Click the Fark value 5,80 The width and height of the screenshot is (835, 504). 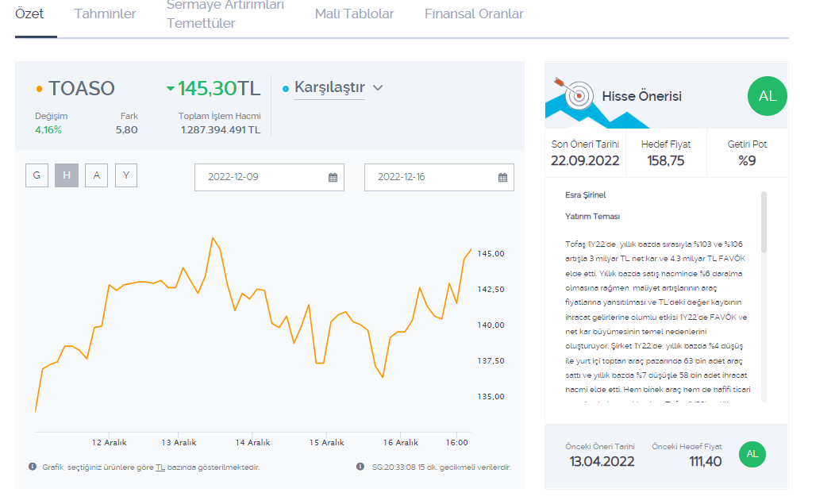(x=127, y=130)
